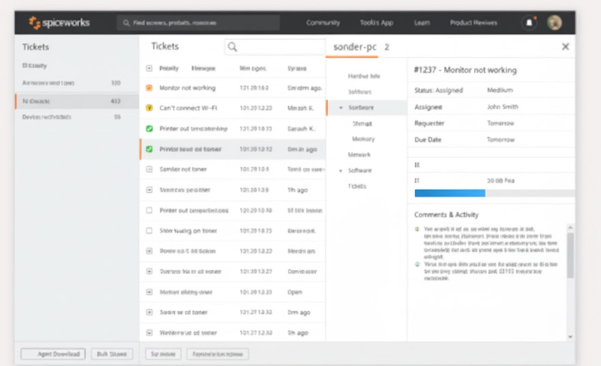Open the Learn menu
The image size is (601, 366).
tap(422, 23)
